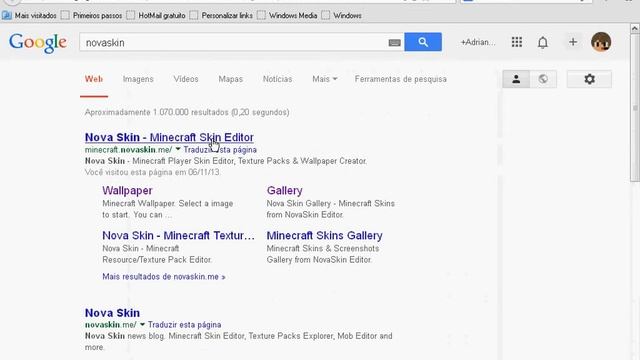Switch to the Vídeos tab
Screen dimensions: 640x360
(x=186, y=79)
